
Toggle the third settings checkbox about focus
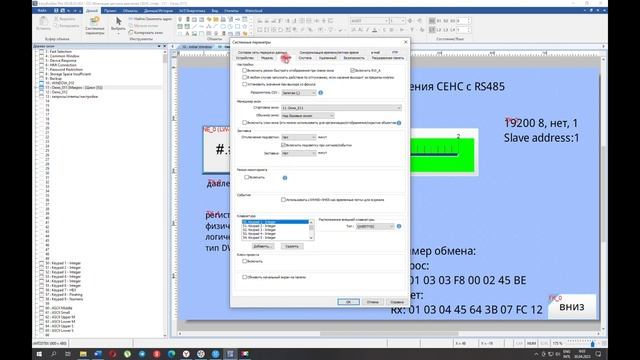[x=244, y=84]
